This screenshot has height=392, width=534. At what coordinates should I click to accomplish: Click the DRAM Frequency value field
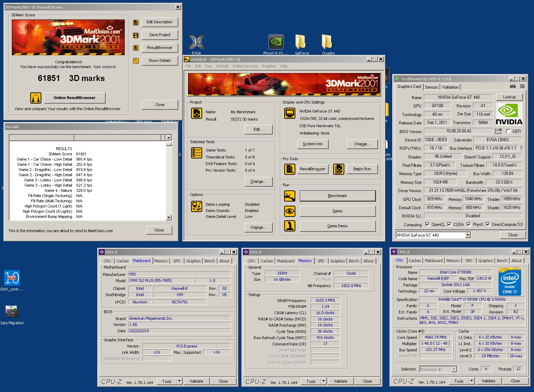(325, 300)
